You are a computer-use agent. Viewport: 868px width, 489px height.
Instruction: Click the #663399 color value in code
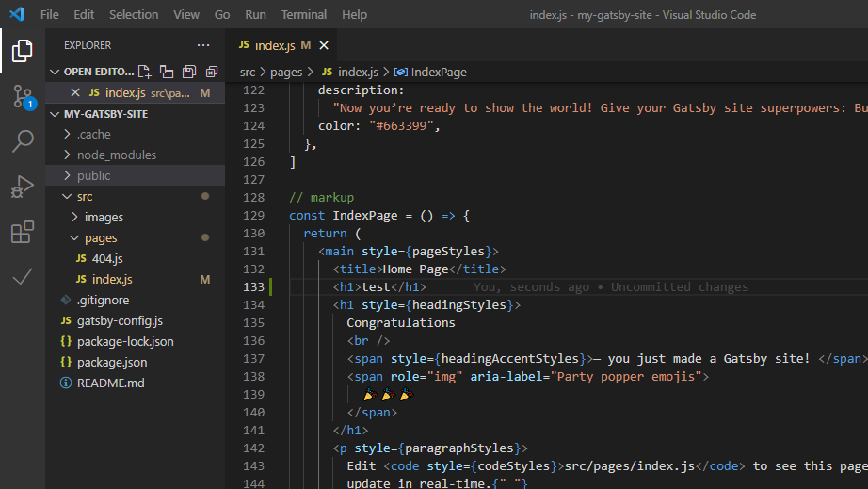pos(404,125)
